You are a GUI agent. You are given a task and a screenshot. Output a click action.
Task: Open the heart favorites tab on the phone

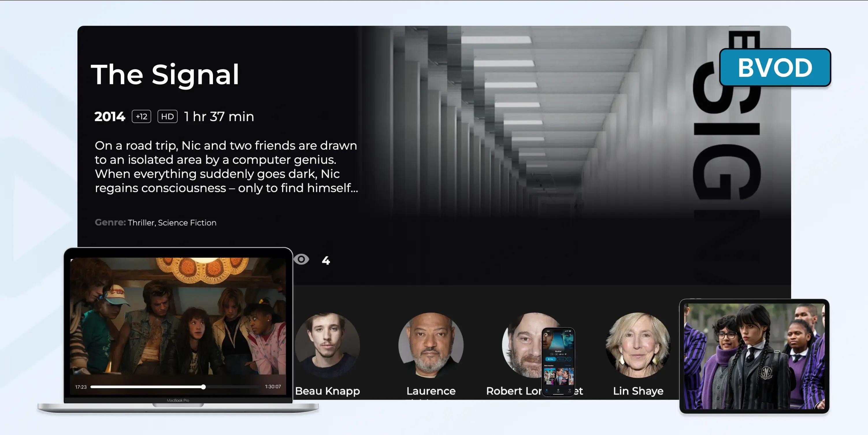(x=570, y=391)
